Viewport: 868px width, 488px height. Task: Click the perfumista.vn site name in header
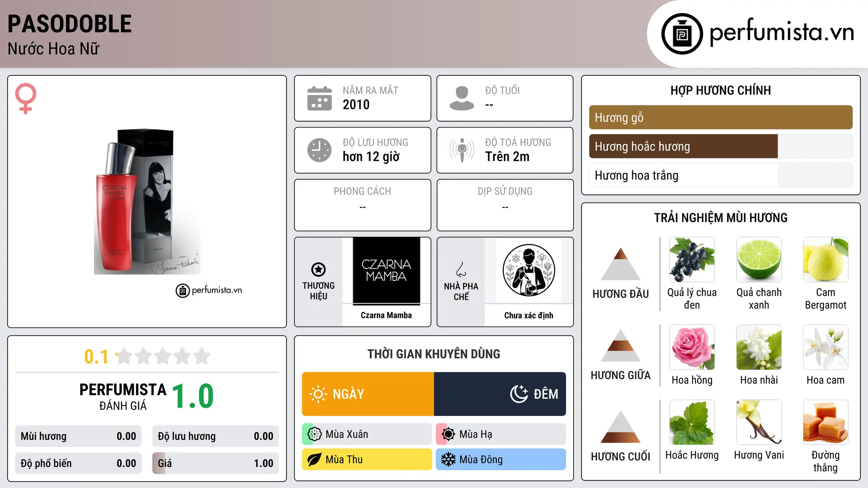coord(782,33)
